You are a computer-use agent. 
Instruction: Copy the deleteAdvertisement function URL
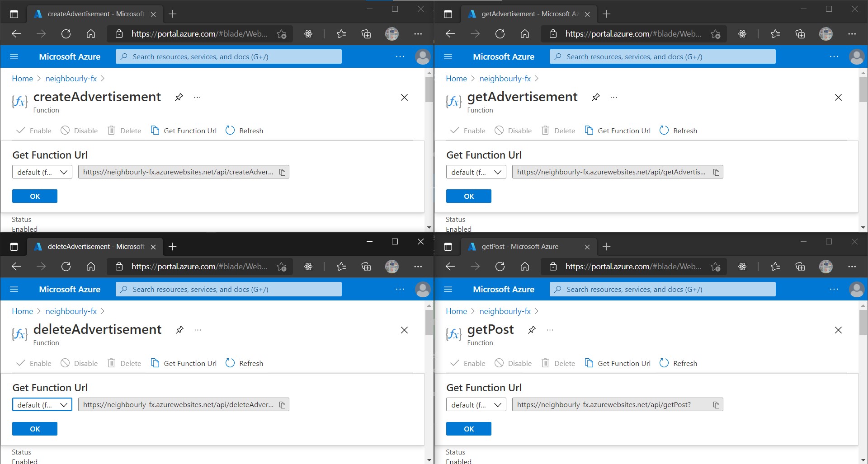pos(282,405)
